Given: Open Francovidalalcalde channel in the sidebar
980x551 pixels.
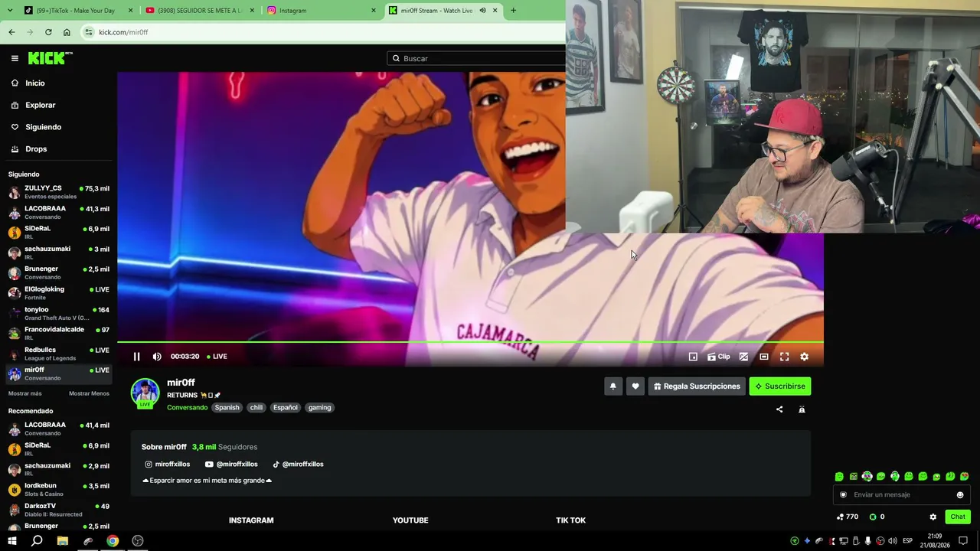Looking at the screenshot, I should [x=58, y=334].
